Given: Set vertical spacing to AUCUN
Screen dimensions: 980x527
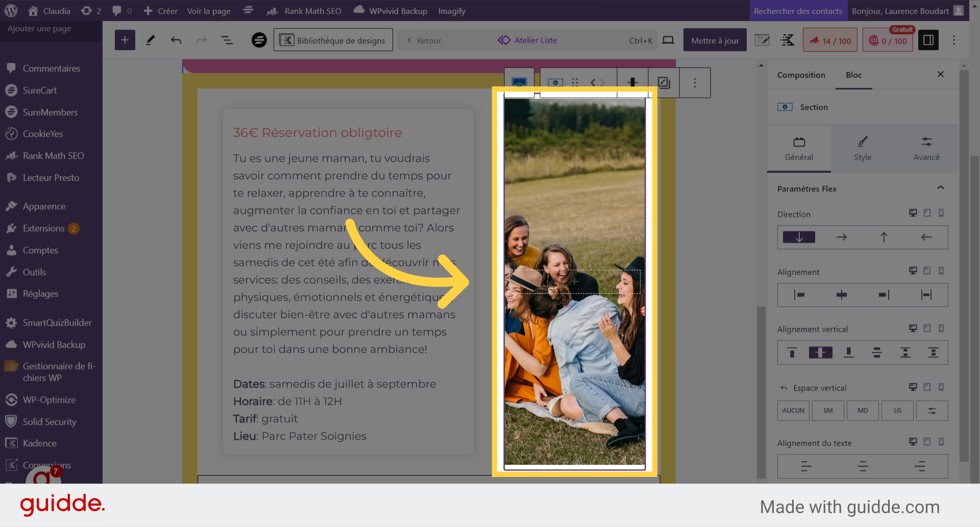Looking at the screenshot, I should [x=793, y=411].
